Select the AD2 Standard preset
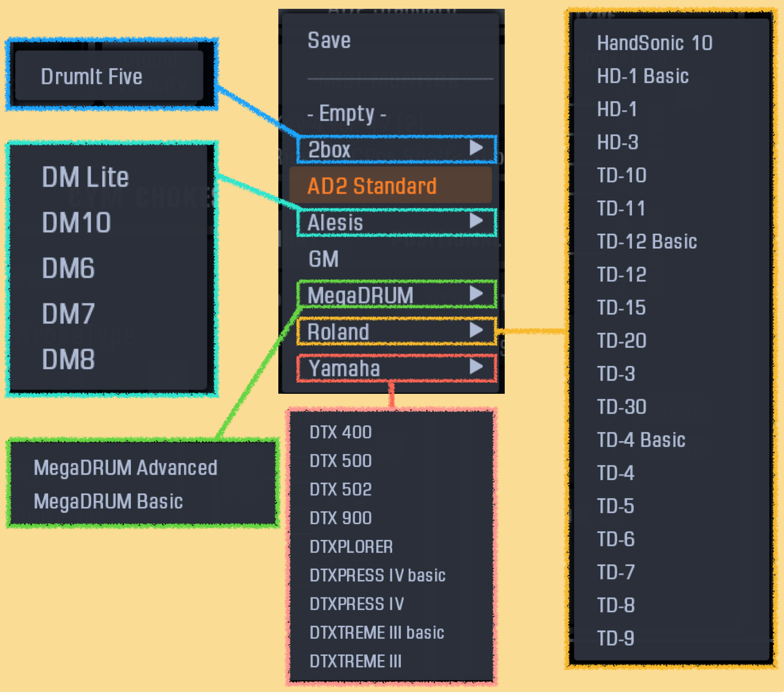Image resolution: width=784 pixels, height=693 pixels. click(390, 186)
